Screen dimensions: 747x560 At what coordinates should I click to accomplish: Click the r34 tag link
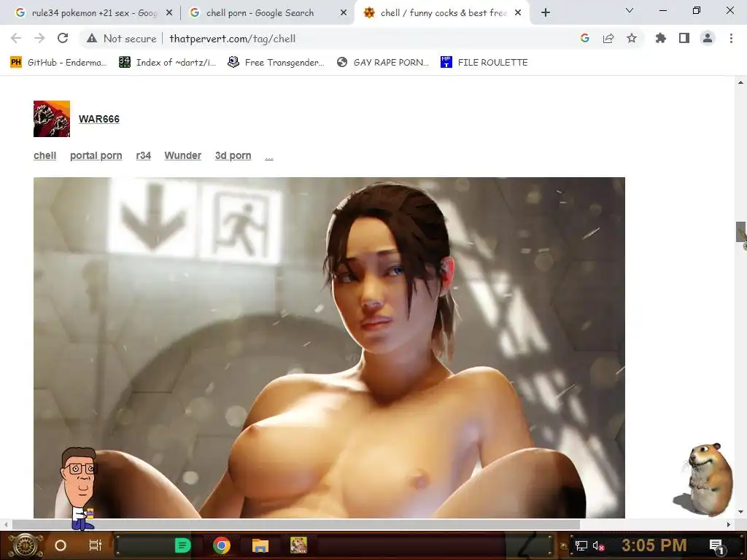pos(144,156)
